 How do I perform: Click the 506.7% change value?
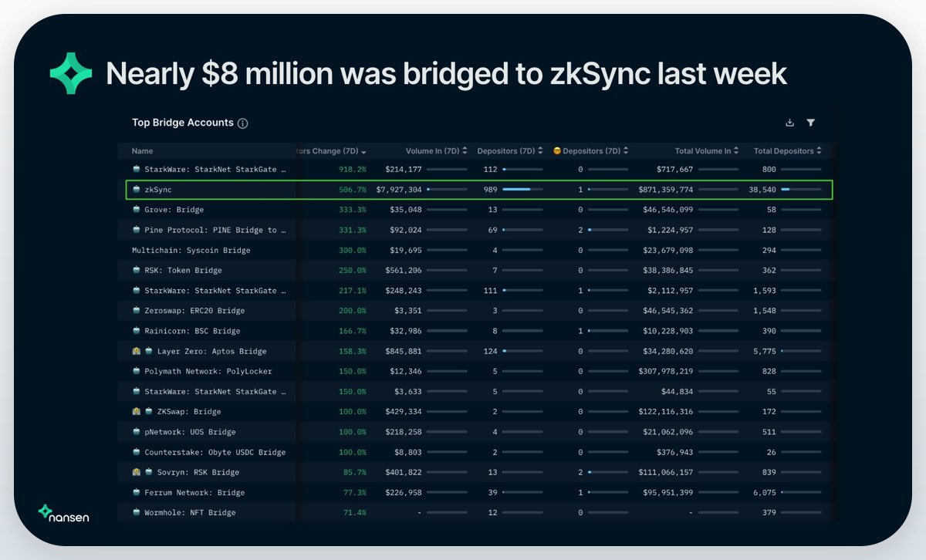352,189
